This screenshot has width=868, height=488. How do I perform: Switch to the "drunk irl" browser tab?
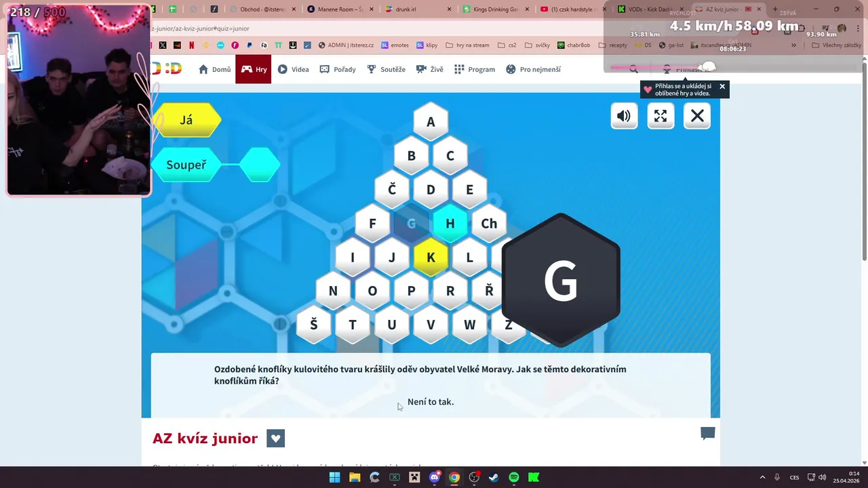[x=416, y=9]
